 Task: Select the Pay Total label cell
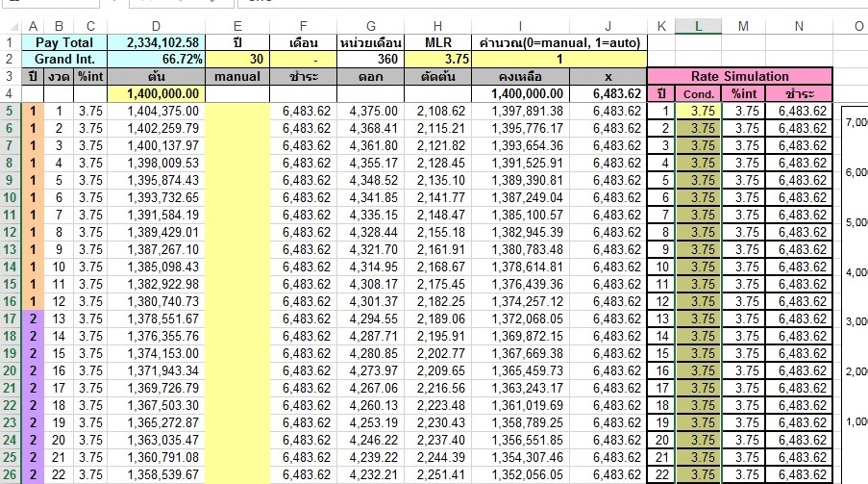64,42
